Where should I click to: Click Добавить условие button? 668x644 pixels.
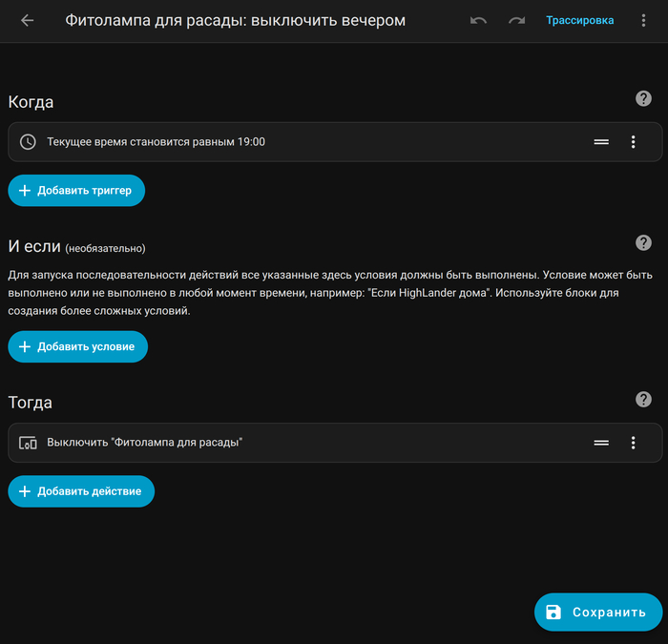coord(78,346)
